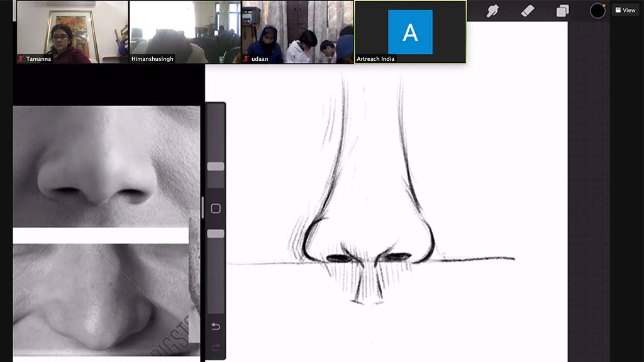
Task: Open the Layers panel icon
Action: click(562, 11)
